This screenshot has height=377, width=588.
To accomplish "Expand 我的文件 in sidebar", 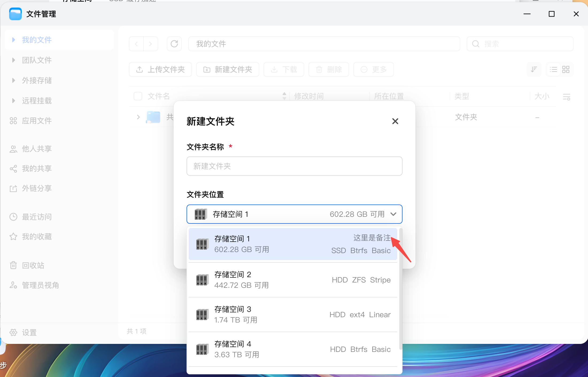I will click(x=13, y=40).
